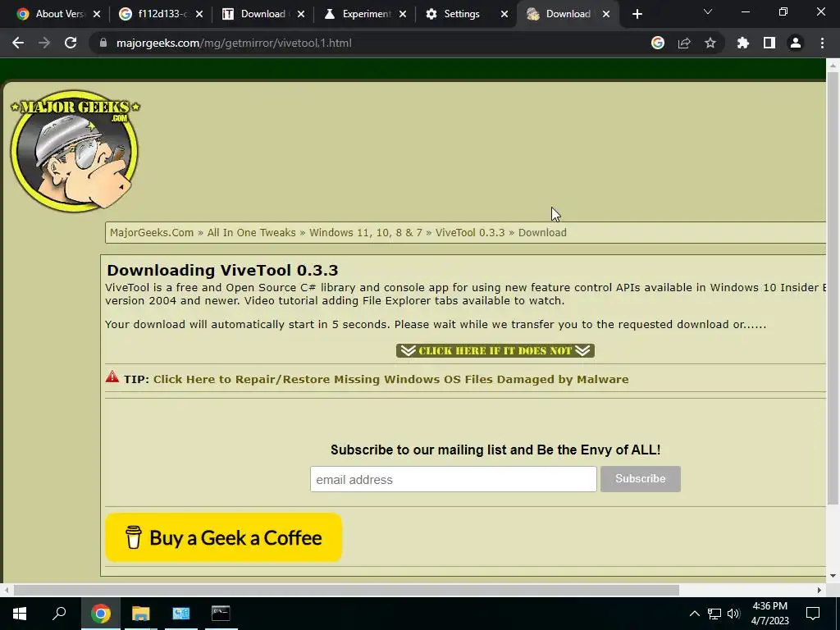Image resolution: width=840 pixels, height=630 pixels.
Task: Open File Explorer from taskbar
Action: [140, 614]
